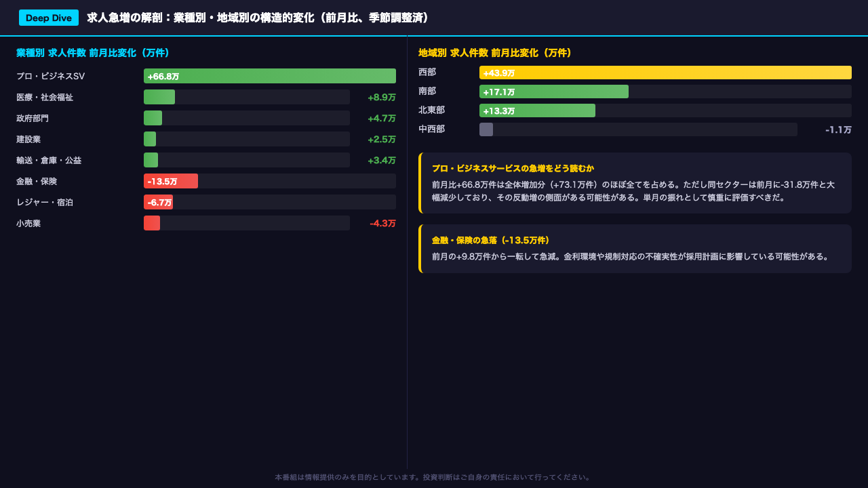
Task: Click the +13.3万 green bar
Action: pyautogui.click(x=537, y=110)
